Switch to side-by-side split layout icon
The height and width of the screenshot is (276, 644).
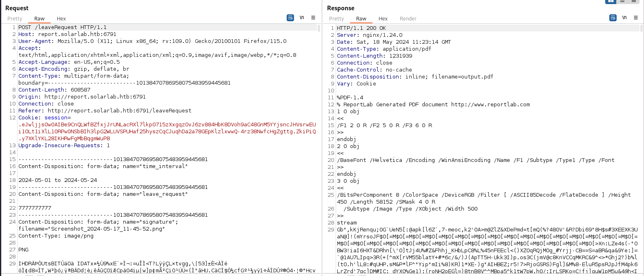pos(611,2)
